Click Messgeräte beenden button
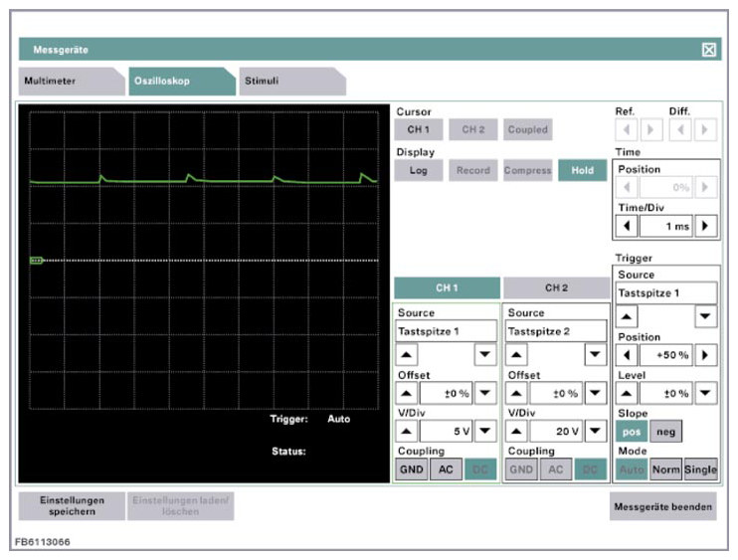738x560 pixels. [x=663, y=506]
